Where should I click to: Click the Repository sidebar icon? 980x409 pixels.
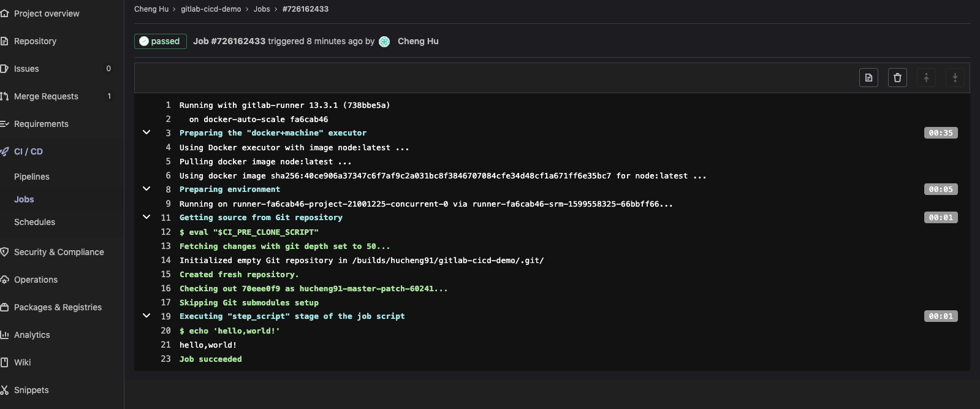tap(4, 41)
